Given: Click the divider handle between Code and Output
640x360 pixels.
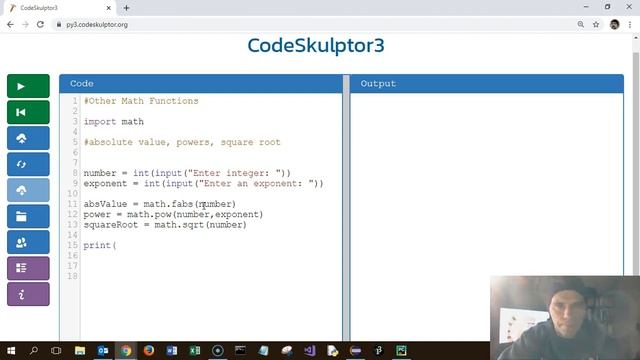Looking at the screenshot, I should (x=346, y=207).
